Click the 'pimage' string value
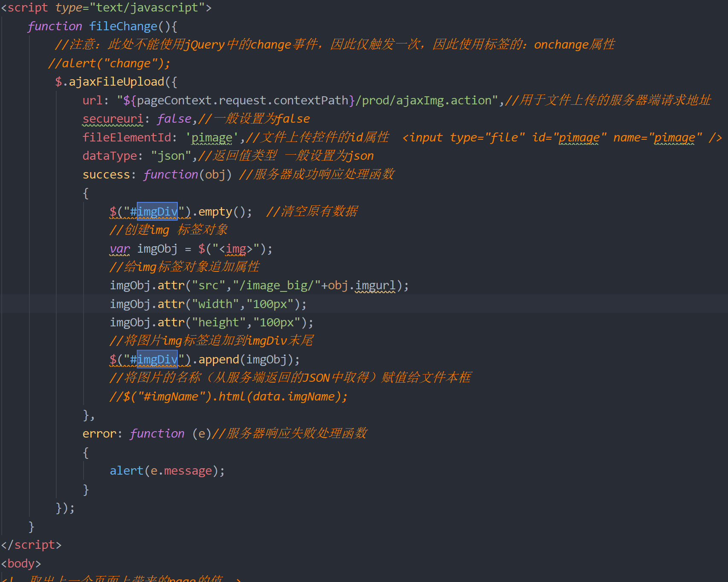728x582 pixels. 212,137
